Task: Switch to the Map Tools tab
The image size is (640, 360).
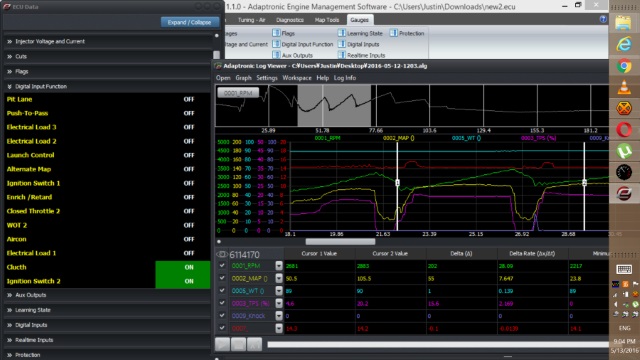Action: click(327, 20)
